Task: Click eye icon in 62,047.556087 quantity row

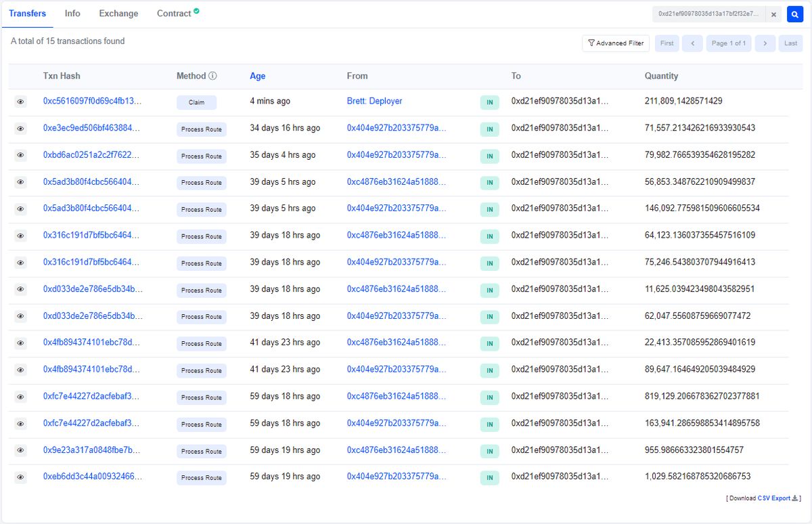Action: click(20, 316)
